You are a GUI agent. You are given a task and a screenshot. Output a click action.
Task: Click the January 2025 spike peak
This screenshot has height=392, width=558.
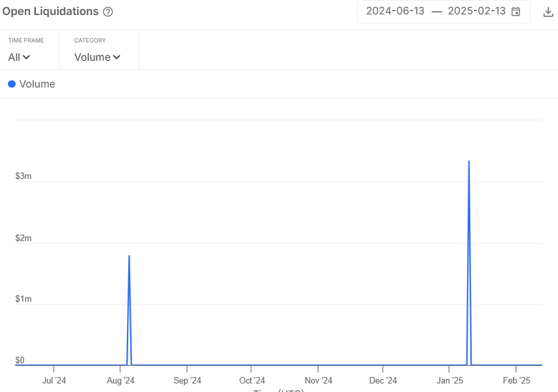pos(469,161)
